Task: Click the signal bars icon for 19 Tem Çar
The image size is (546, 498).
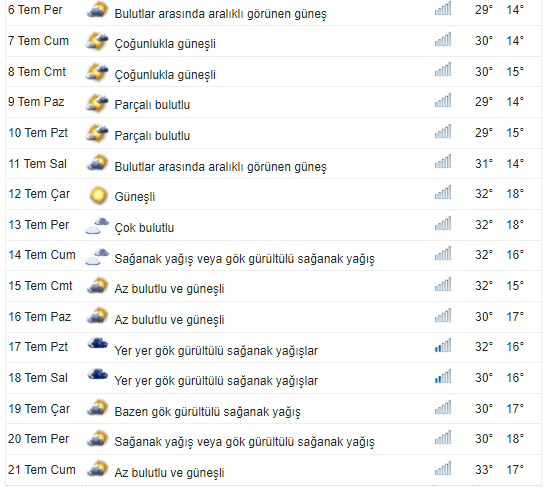Action: (443, 407)
